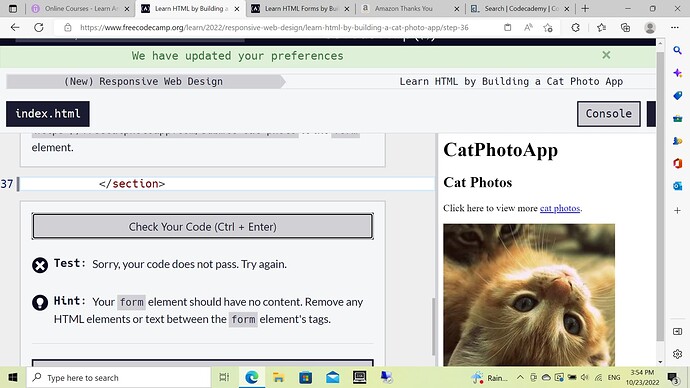This screenshot has height=388, width=690.
Task: Go back with the browser back arrow
Action: point(15,27)
